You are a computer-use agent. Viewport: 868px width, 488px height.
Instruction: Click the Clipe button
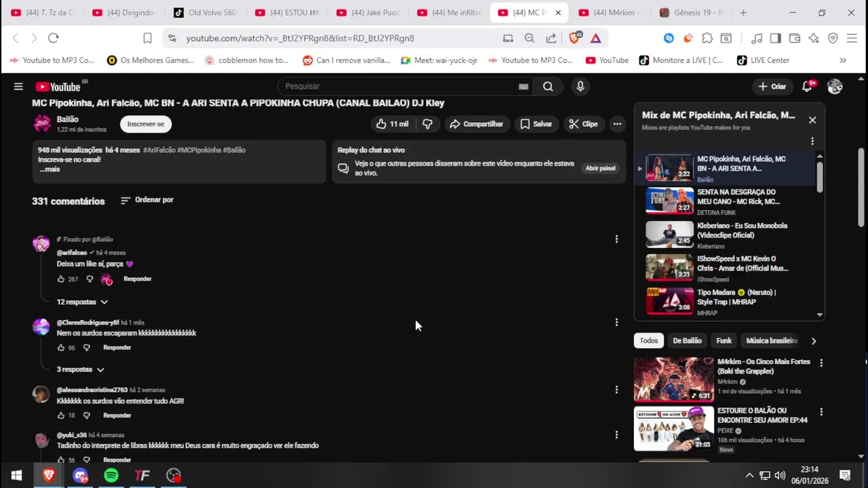583,124
